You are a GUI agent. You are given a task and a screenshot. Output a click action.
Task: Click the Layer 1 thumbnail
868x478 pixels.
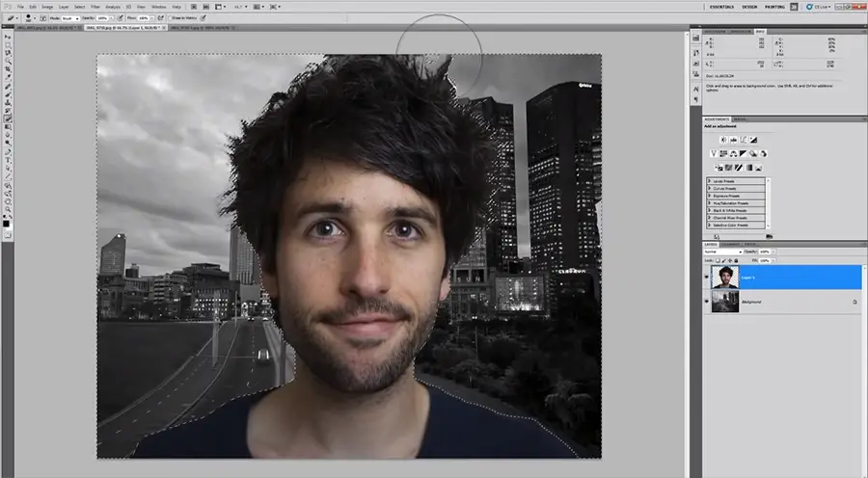(724, 277)
